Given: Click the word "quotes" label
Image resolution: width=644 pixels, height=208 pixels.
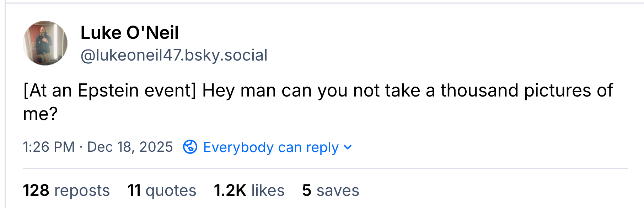Looking at the screenshot, I should 171,190.
